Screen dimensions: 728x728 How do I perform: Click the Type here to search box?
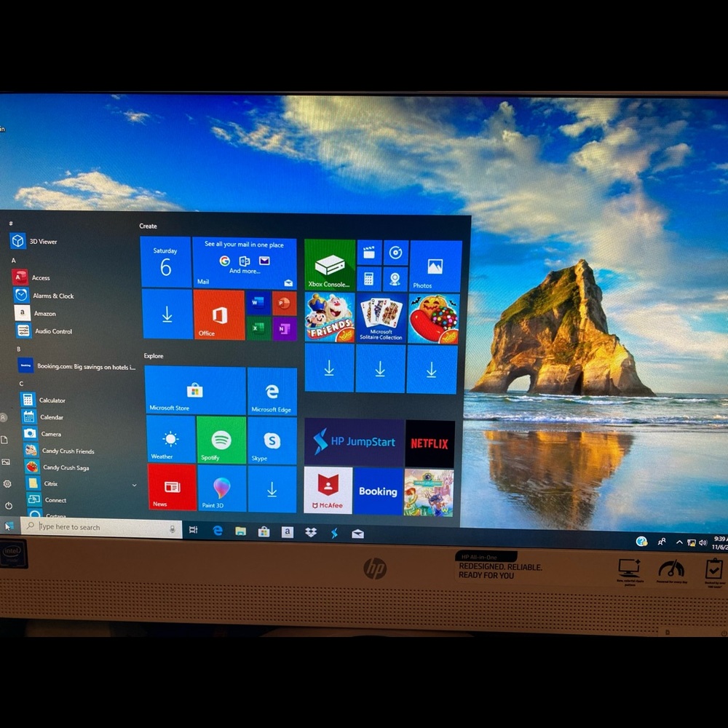tap(101, 527)
